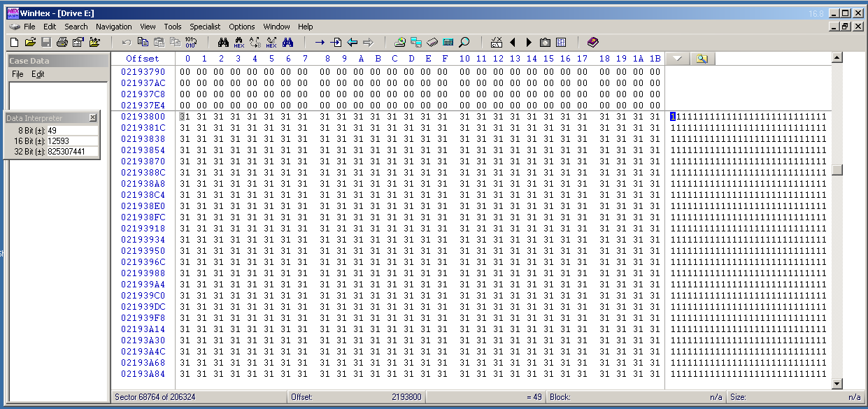The height and width of the screenshot is (409, 868).
Task: Open the Properties toolbar icon
Action: click(78, 42)
